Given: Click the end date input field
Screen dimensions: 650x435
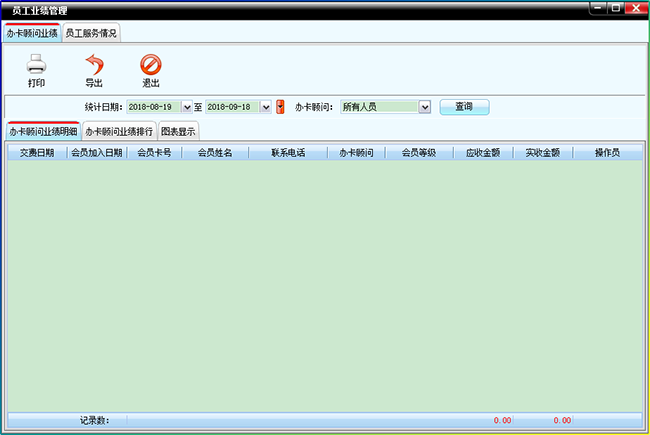Looking at the screenshot, I should [x=232, y=106].
